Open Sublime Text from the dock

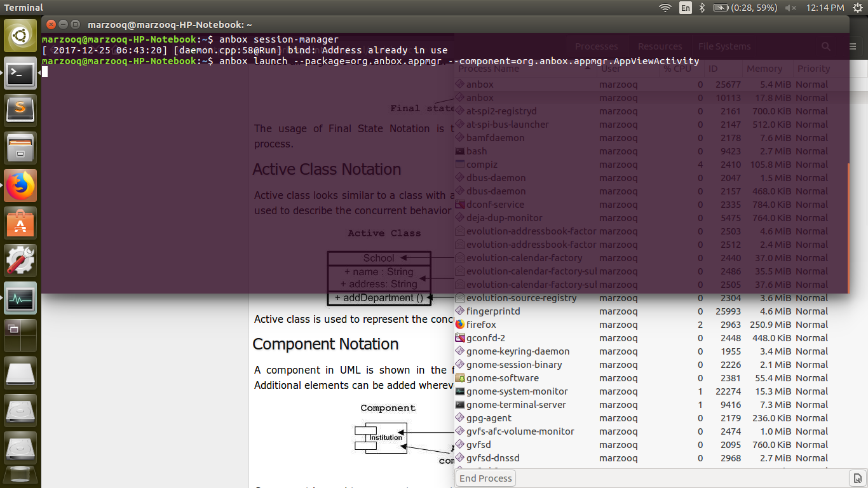pyautogui.click(x=20, y=109)
